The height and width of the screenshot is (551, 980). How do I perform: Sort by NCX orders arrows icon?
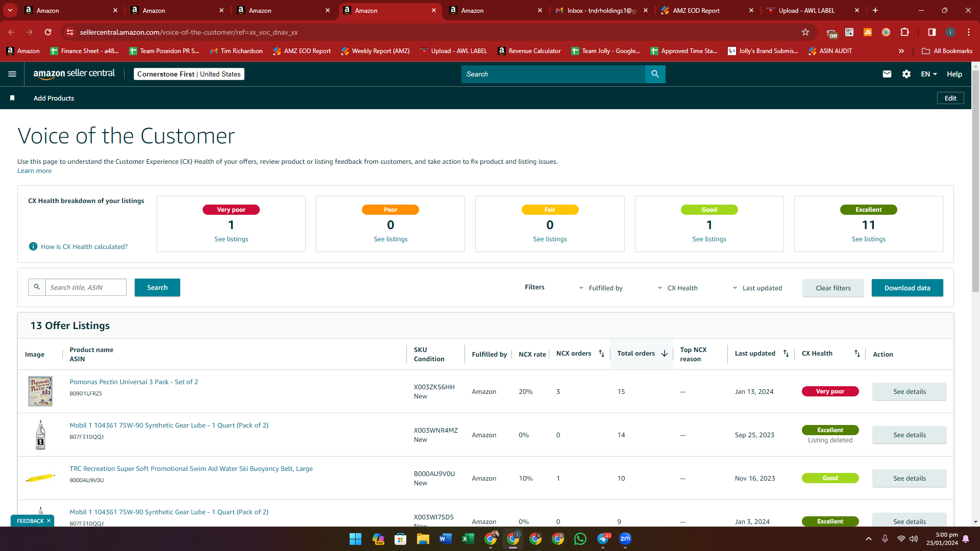click(601, 354)
